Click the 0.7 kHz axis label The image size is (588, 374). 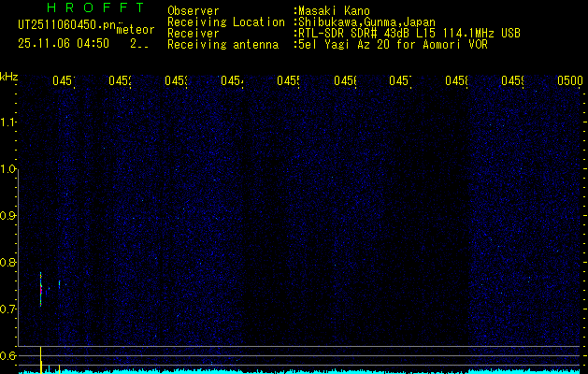point(7,309)
